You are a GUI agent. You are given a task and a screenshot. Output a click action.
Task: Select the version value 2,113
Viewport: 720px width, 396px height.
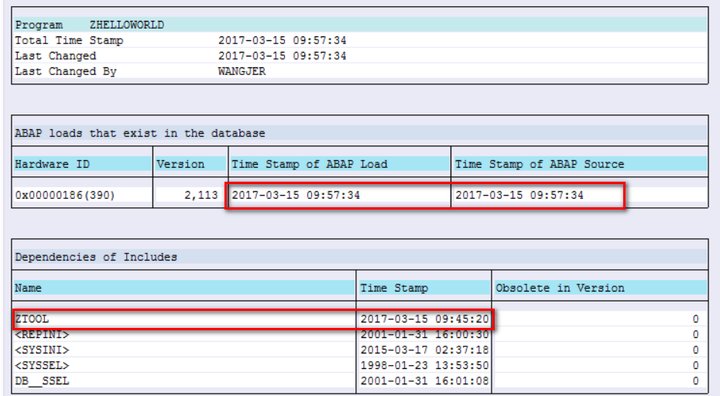201,195
